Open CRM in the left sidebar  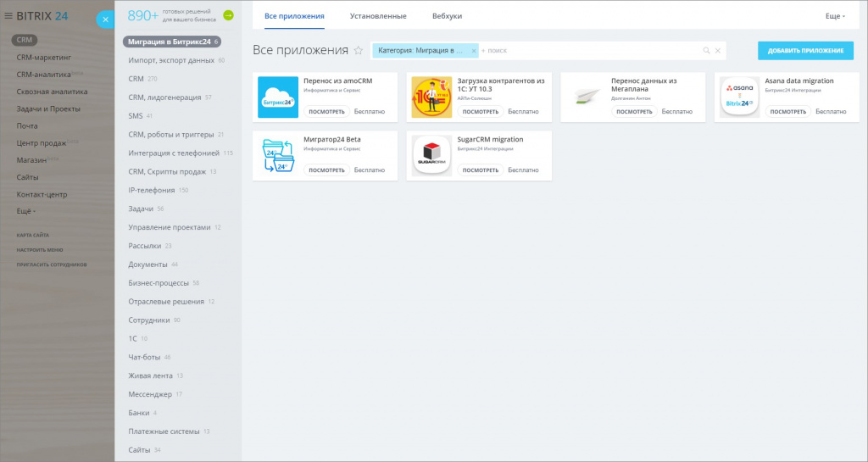[25, 40]
